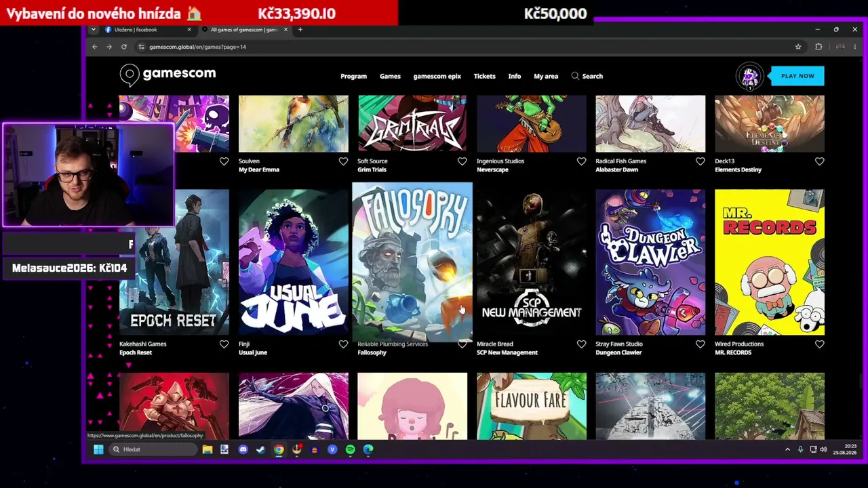
Task: Click the microphone tray icon
Action: pos(800,449)
